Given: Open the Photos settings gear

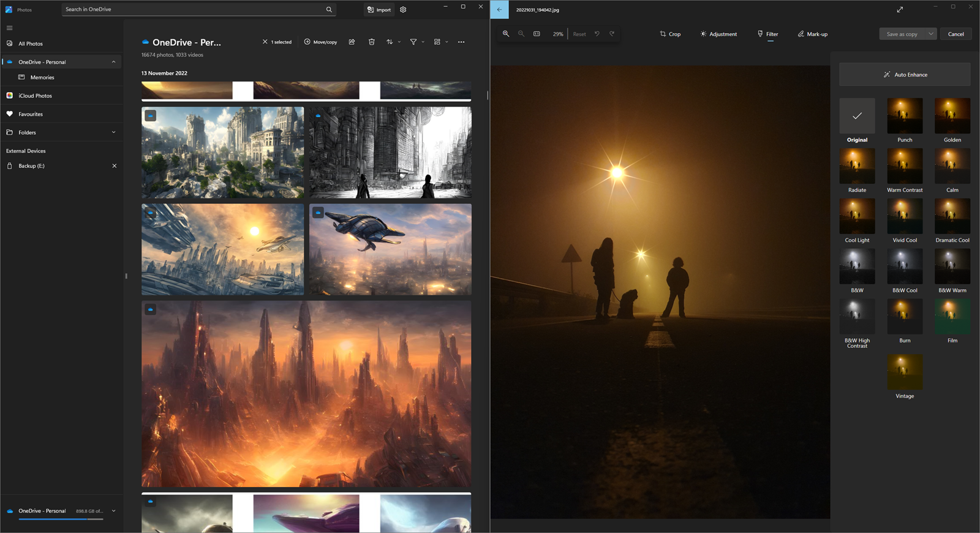Looking at the screenshot, I should click(403, 10).
